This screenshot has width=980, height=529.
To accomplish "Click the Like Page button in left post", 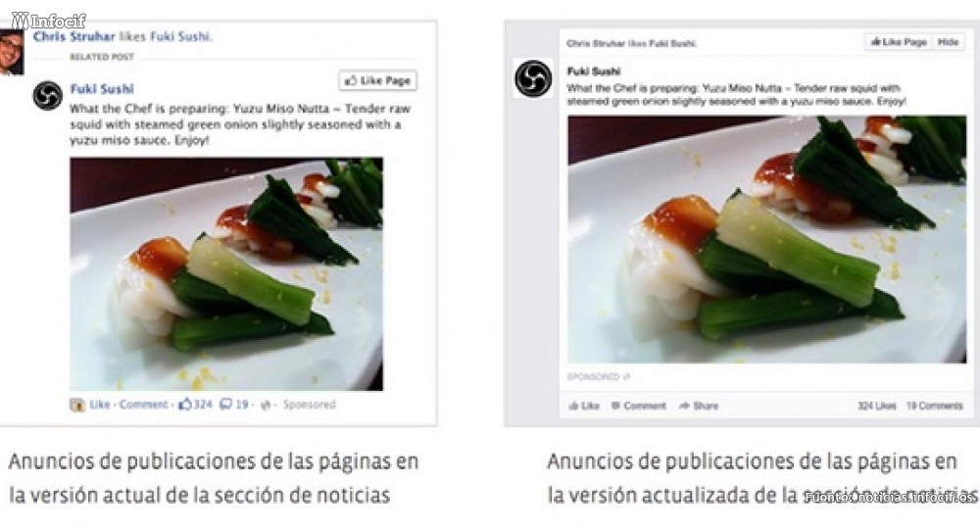I will tap(377, 80).
